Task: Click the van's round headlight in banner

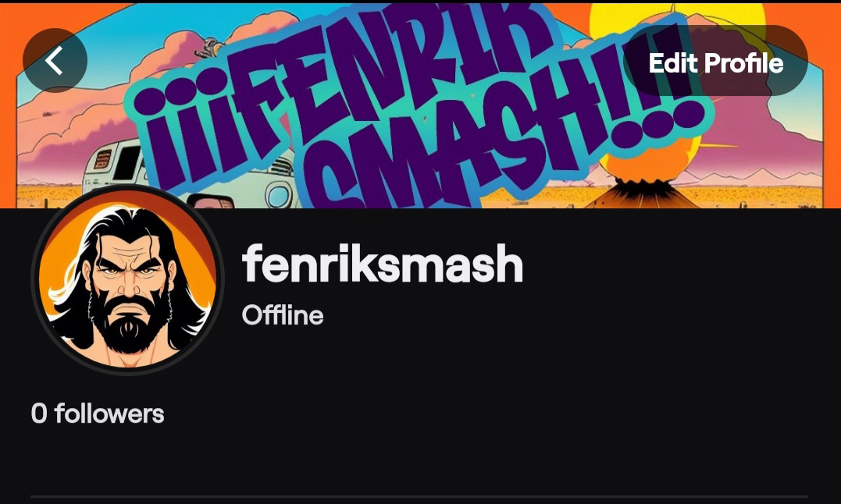Action: (277, 194)
